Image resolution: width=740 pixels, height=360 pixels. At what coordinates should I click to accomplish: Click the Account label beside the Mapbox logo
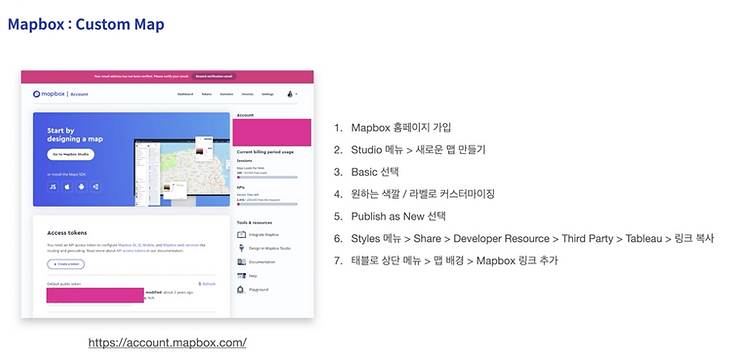coord(79,94)
